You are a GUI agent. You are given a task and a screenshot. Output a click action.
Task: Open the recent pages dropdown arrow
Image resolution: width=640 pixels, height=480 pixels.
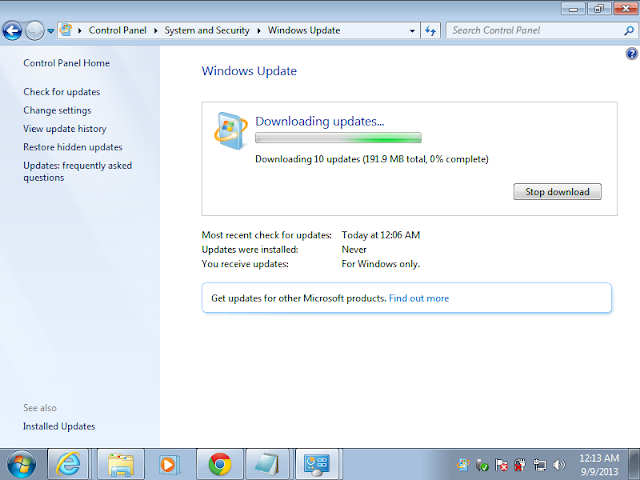click(x=51, y=31)
